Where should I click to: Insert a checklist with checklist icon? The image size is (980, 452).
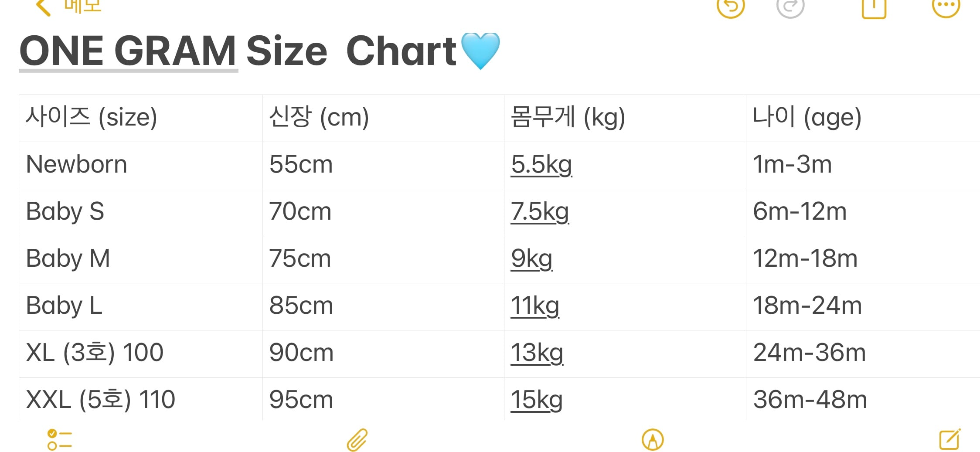pyautogui.click(x=59, y=439)
